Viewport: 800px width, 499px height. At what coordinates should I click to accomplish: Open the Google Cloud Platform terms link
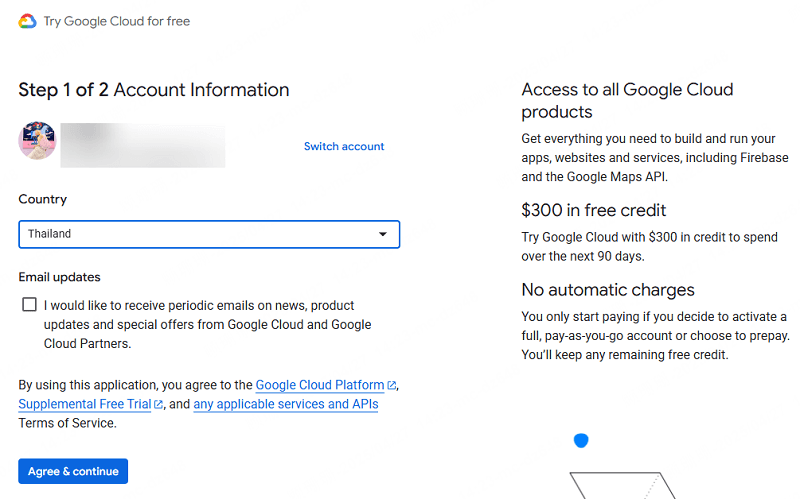pos(319,385)
